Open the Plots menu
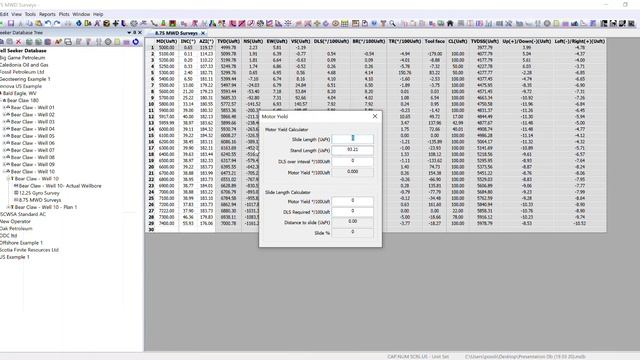This screenshot has height=360, width=640. (x=64, y=14)
